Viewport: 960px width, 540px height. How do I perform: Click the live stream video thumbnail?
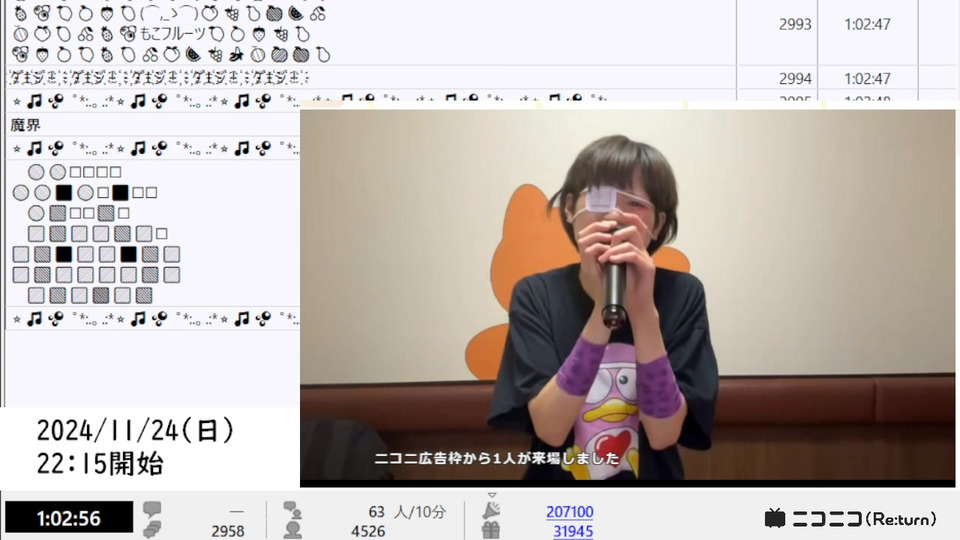click(627, 298)
